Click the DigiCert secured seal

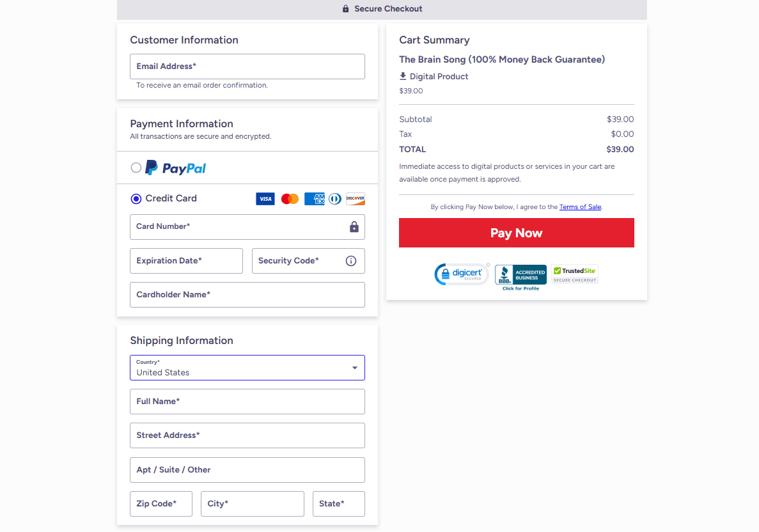click(x=462, y=274)
